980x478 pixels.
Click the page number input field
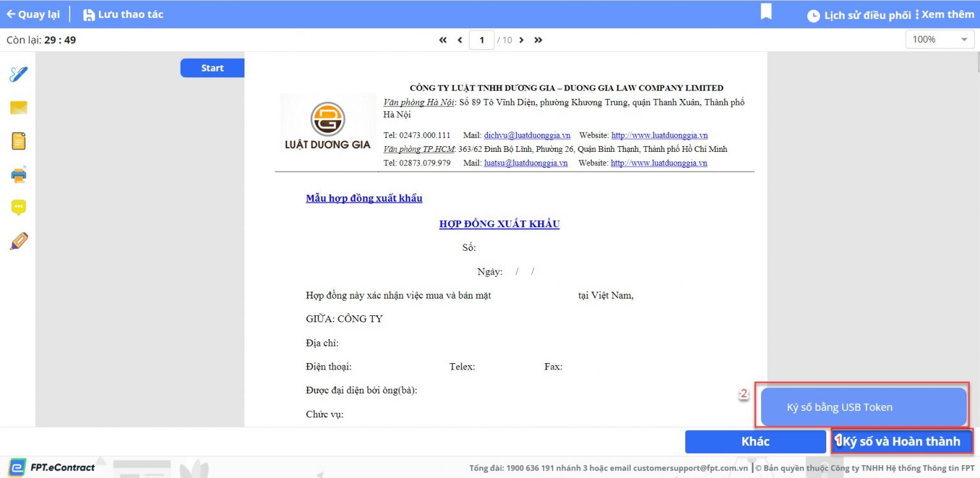click(x=482, y=40)
